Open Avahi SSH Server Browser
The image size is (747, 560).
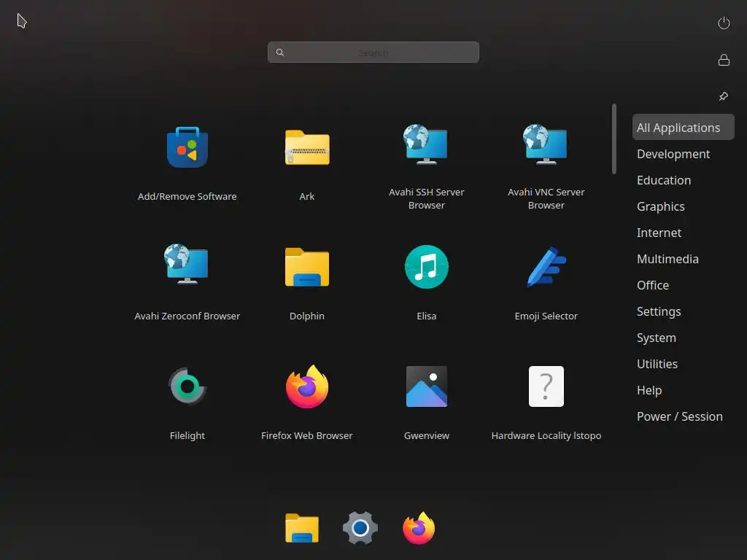click(x=426, y=144)
